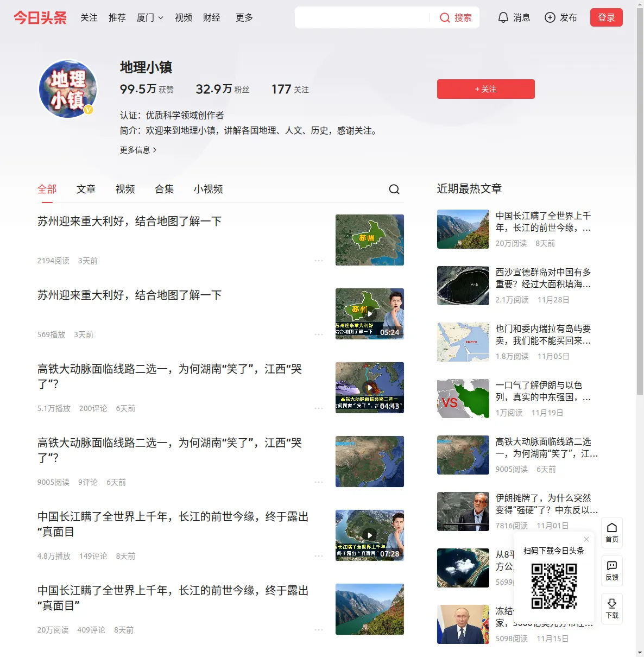This screenshot has height=657, width=644.
Task: Open the 推荐 navigation item
Action: (x=117, y=17)
